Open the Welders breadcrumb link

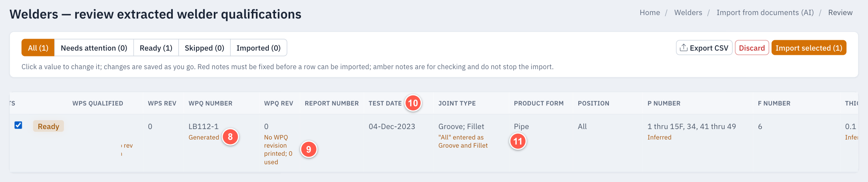[688, 12]
